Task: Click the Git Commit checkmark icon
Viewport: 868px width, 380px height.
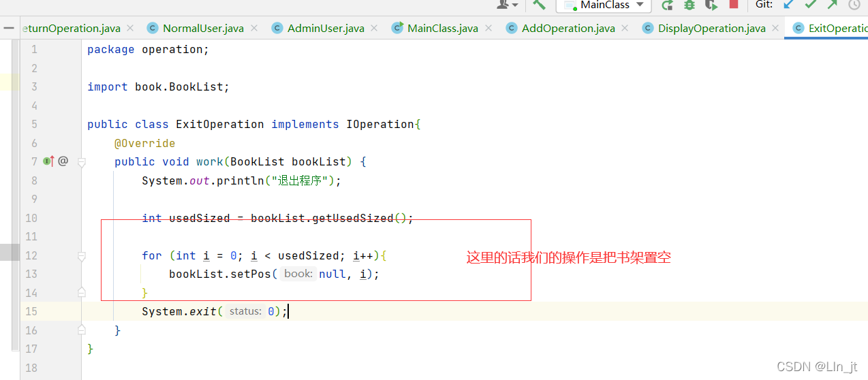Action: click(811, 4)
